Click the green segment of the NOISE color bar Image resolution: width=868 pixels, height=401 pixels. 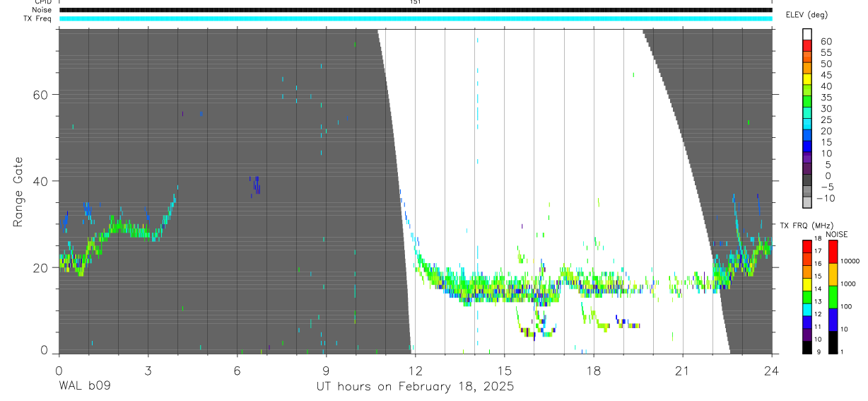(x=833, y=297)
